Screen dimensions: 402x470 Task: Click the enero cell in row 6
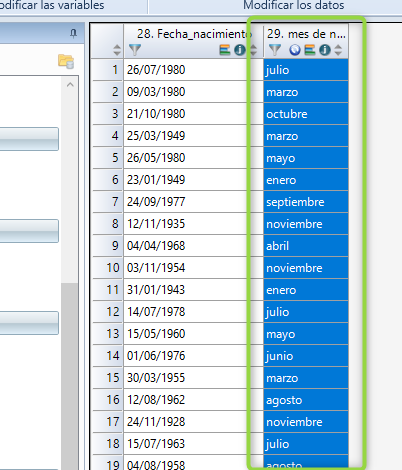(306, 180)
